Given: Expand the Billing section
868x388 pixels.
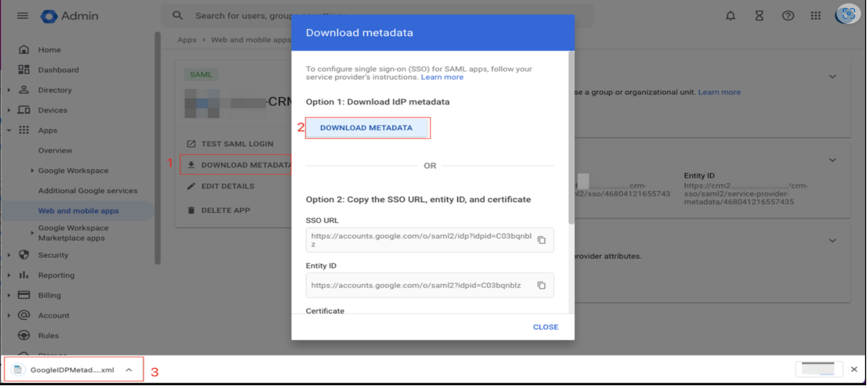Looking at the screenshot, I should coord(9,295).
